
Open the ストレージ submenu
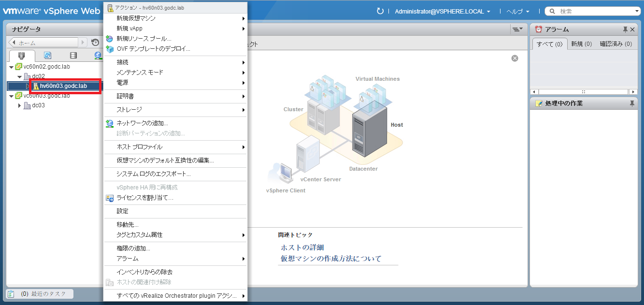[x=175, y=110]
